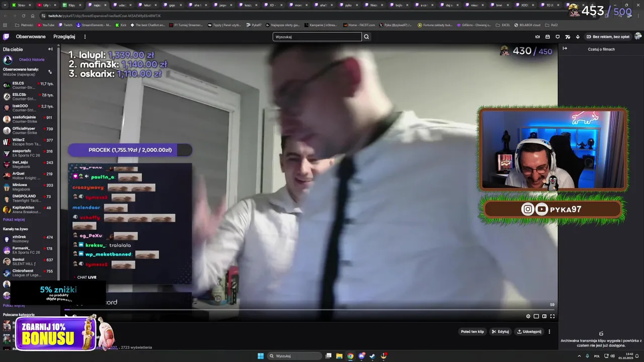This screenshot has height=362, width=644.
Task: Switch to the Lilly YouTube browser tab
Action: click(x=46, y=5)
